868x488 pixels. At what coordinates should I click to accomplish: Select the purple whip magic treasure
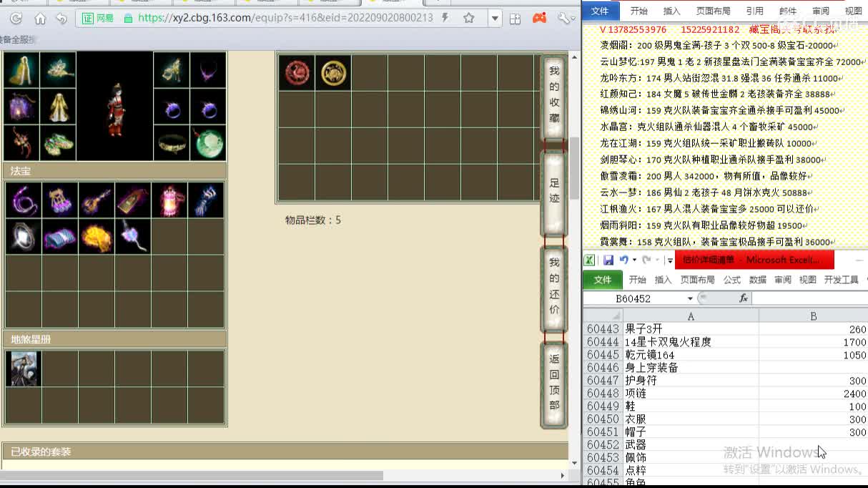pos(24,200)
